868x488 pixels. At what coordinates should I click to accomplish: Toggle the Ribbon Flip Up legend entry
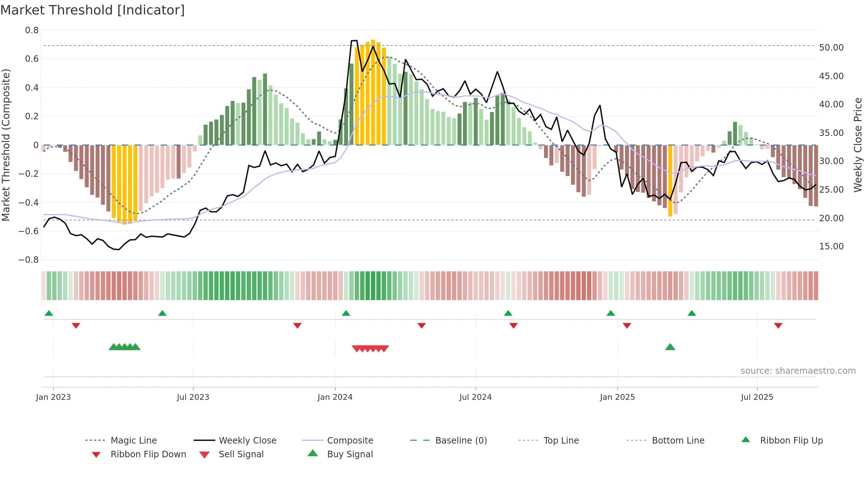tap(782, 440)
